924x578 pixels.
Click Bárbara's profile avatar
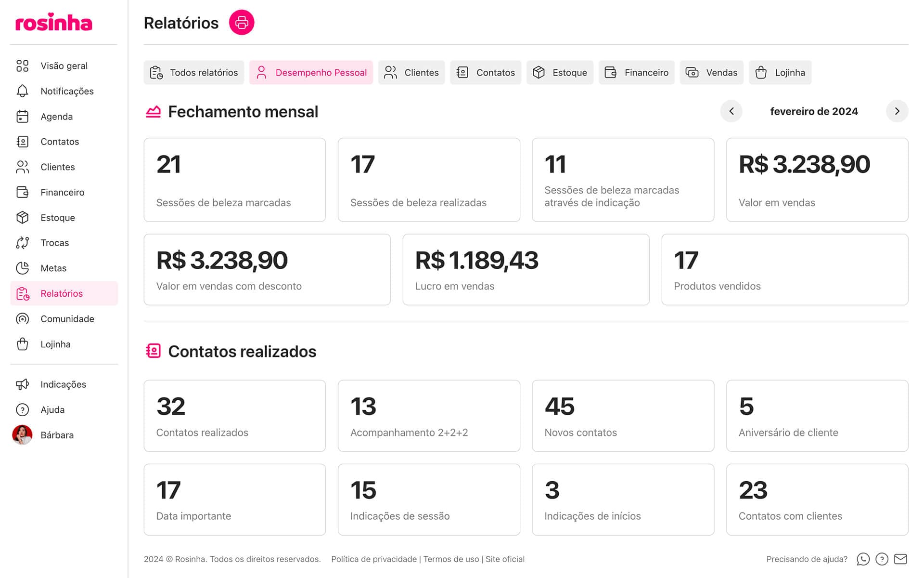[x=22, y=435]
